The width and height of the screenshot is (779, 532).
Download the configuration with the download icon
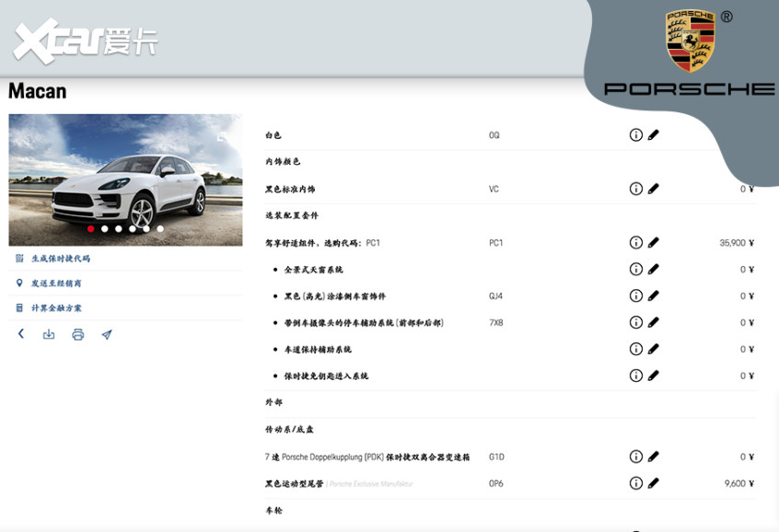click(49, 334)
